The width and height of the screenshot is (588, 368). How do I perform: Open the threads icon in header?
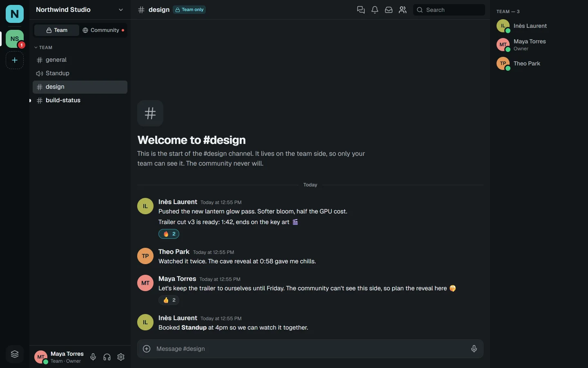click(x=361, y=10)
